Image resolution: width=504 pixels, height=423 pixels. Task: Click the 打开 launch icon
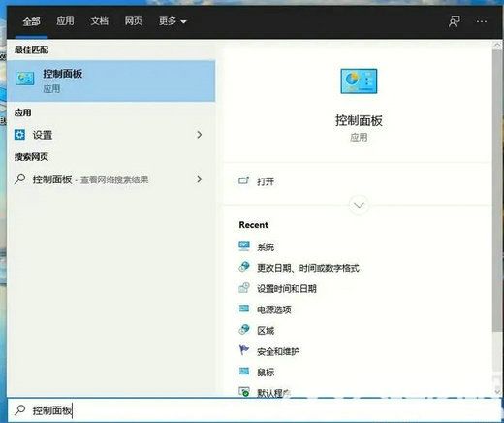[x=244, y=180]
